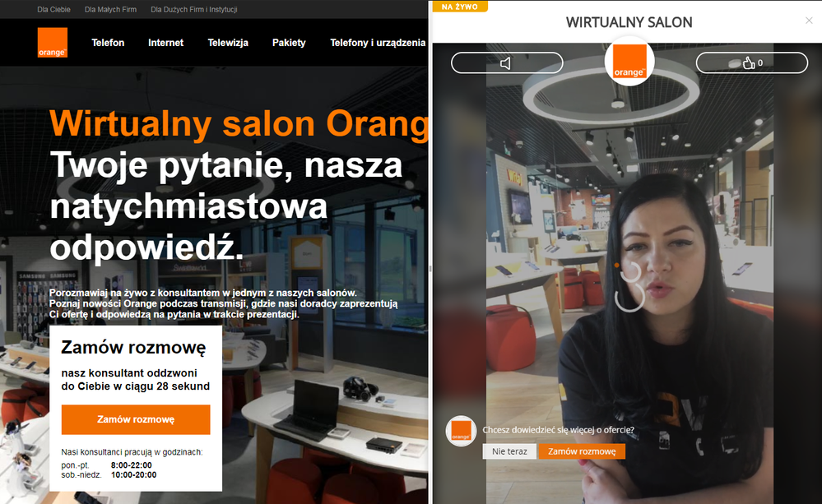This screenshot has width=822, height=504.
Task: Like the live stream with the thumbs-up button
Action: [752, 62]
